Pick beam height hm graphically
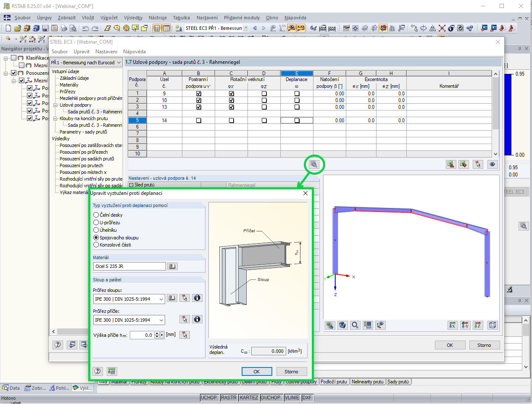This screenshot has height=404, width=532. (184, 335)
